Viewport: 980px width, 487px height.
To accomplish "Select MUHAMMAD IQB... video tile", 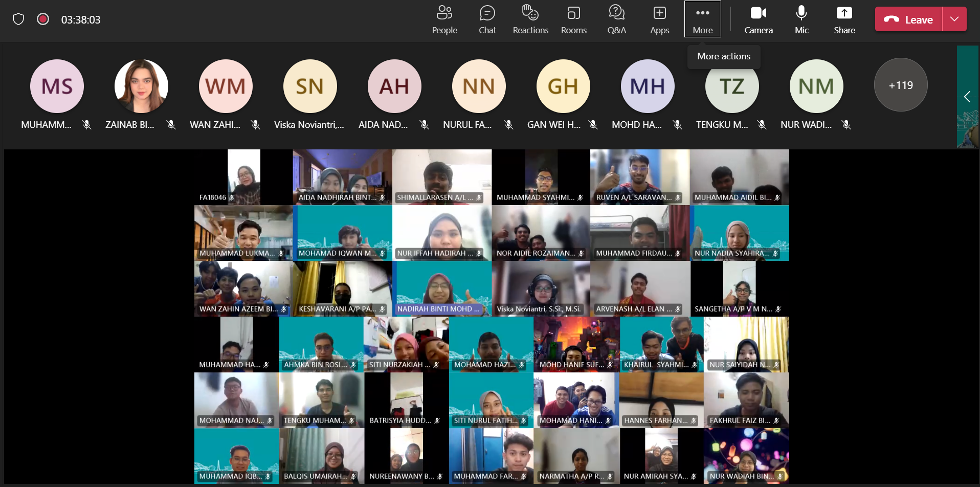I will [x=236, y=456].
